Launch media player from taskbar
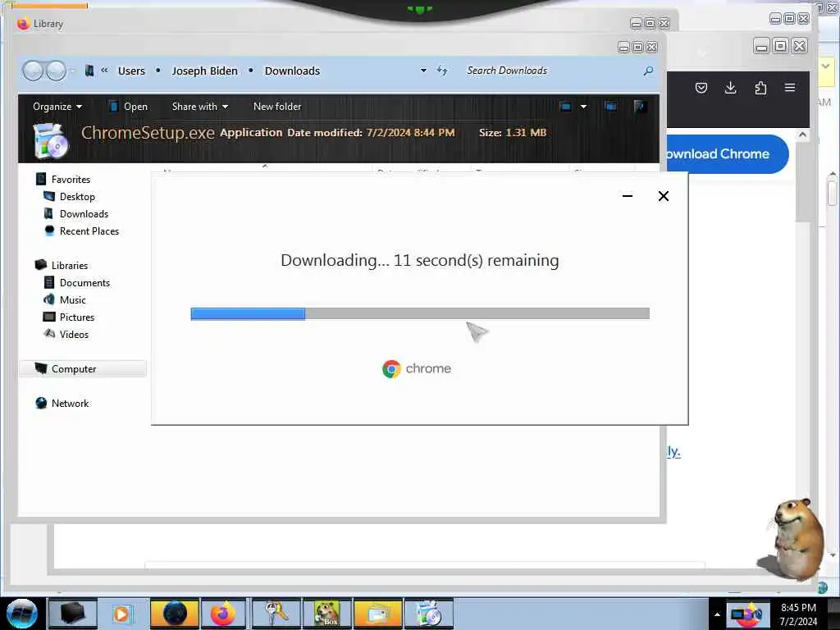Viewport: 840px width, 630px height. click(121, 614)
